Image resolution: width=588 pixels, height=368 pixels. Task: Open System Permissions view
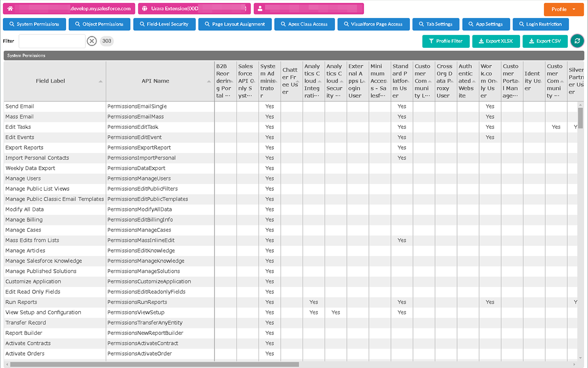34,24
